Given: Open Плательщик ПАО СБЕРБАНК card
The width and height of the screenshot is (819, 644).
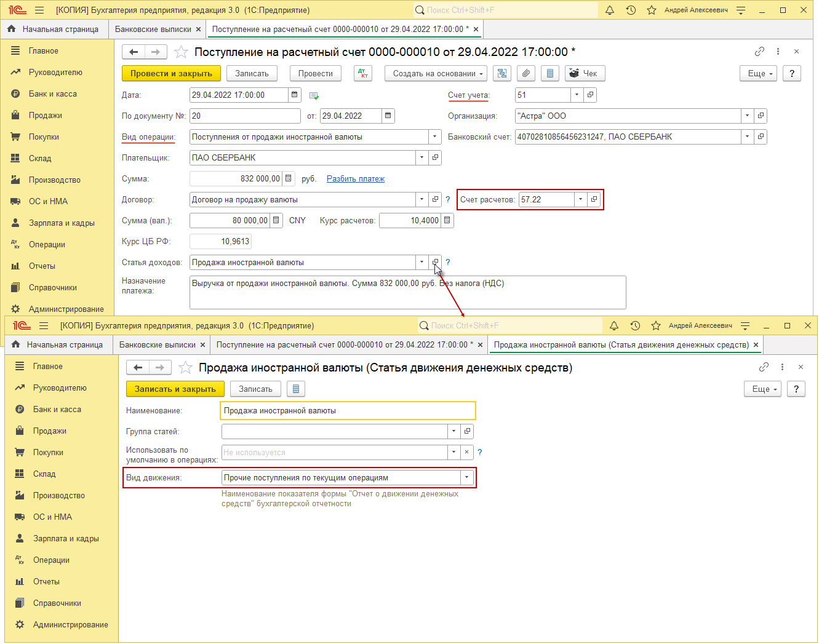Looking at the screenshot, I should [435, 157].
